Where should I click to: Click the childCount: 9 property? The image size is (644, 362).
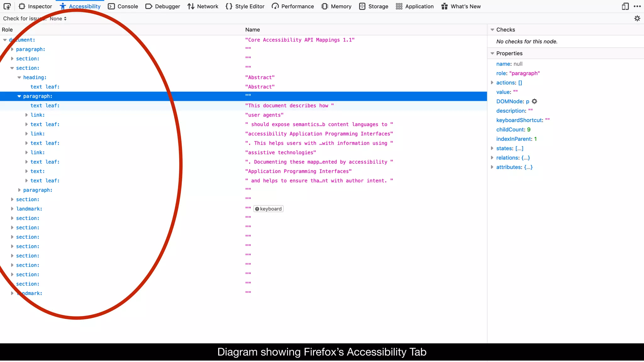pyautogui.click(x=513, y=129)
